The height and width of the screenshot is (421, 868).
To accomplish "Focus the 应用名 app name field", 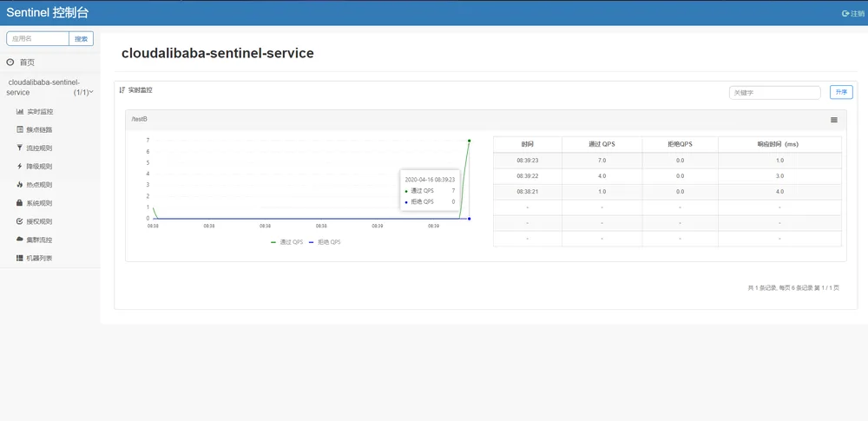I will (37, 39).
